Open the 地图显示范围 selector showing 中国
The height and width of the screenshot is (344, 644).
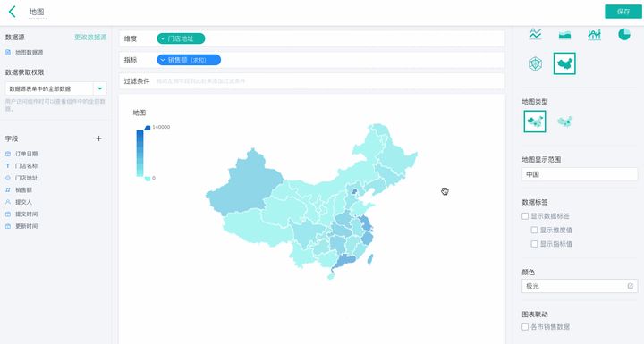pos(580,174)
